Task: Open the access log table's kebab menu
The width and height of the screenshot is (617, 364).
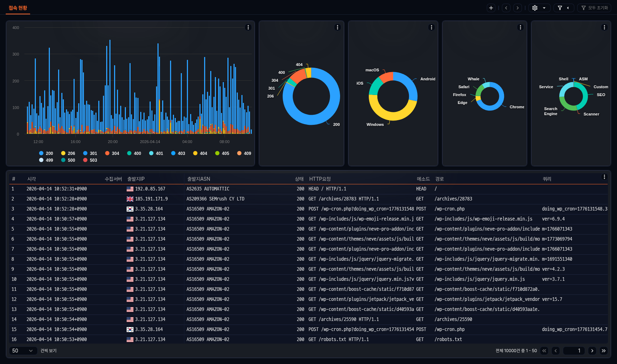Action: coord(604,177)
